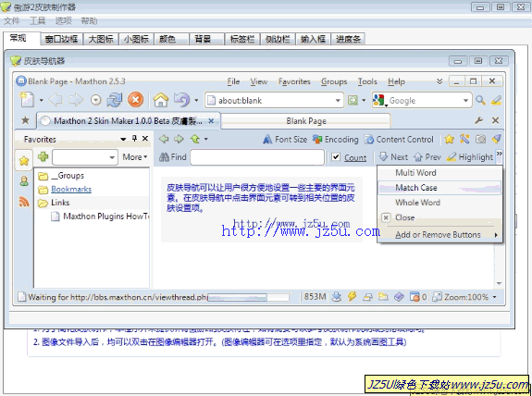Click the wrench icon on tab bar
Image resolution: width=532 pixels, height=396 pixels.
point(478,120)
